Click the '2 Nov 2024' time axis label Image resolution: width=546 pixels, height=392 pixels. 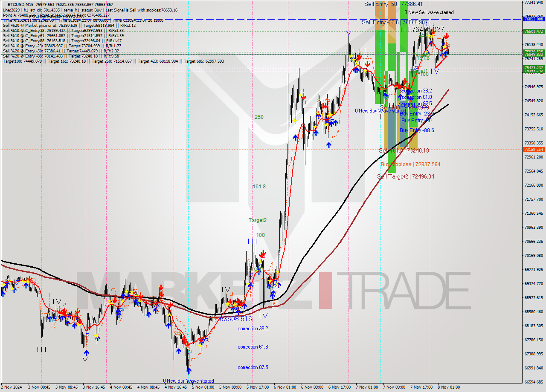coord(12,387)
